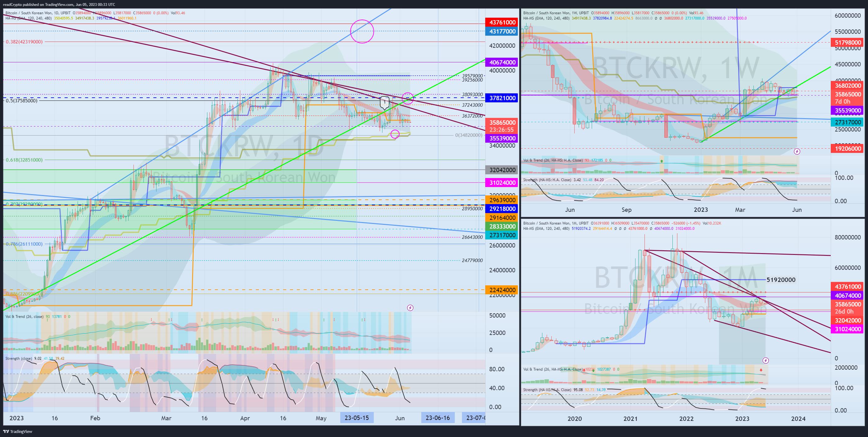868x437 pixels.
Task: Click the 23-05-15 date marker
Action: (x=356, y=418)
